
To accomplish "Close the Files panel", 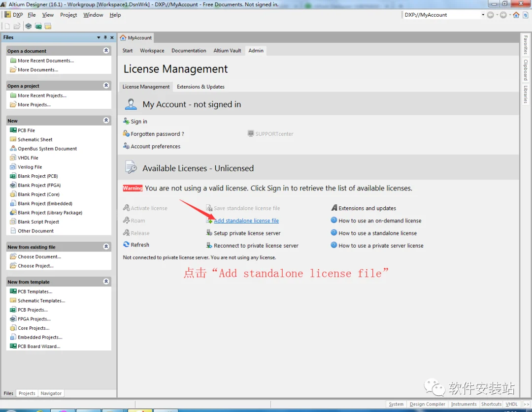I will [112, 37].
